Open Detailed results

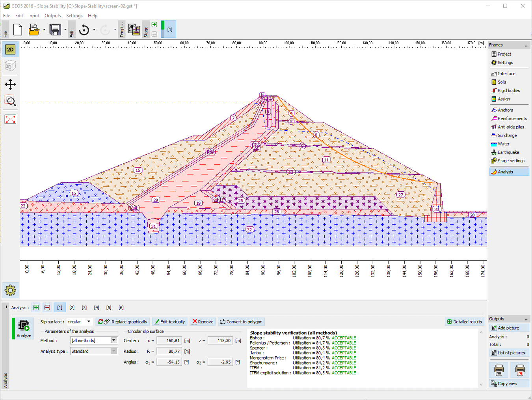(x=464, y=321)
